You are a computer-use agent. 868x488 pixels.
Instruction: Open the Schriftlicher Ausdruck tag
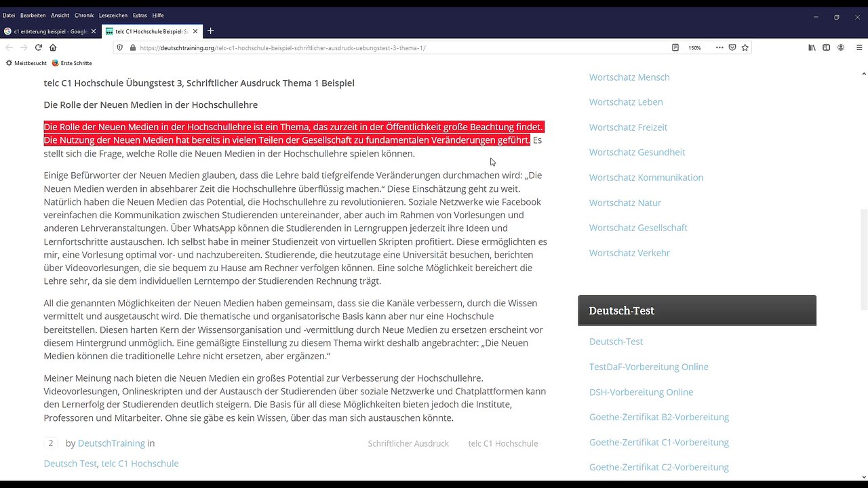click(408, 443)
